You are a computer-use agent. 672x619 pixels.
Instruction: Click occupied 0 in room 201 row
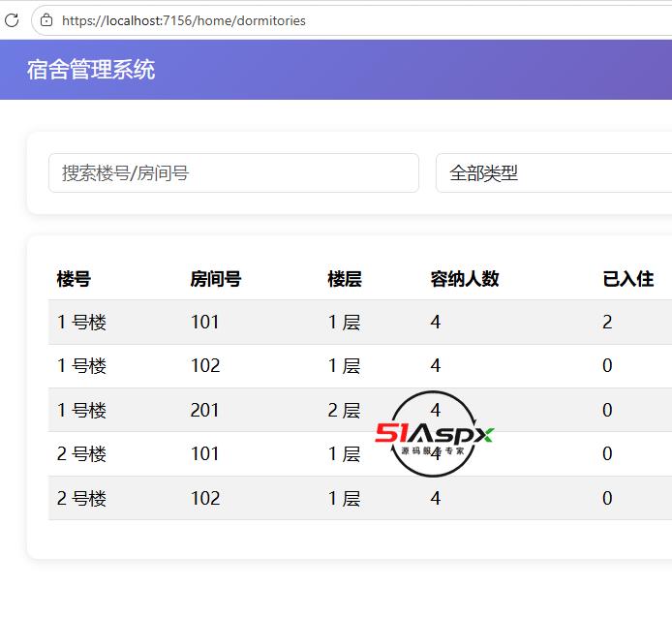607,410
